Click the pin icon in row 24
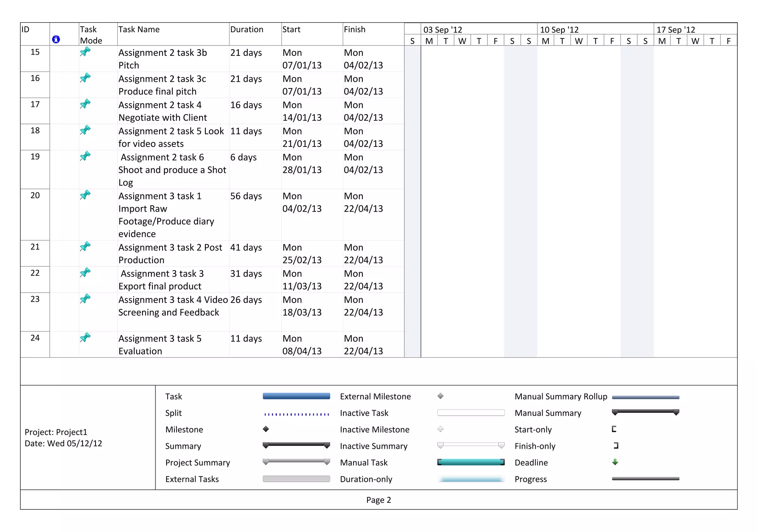The width and height of the screenshot is (758, 532). tap(85, 337)
